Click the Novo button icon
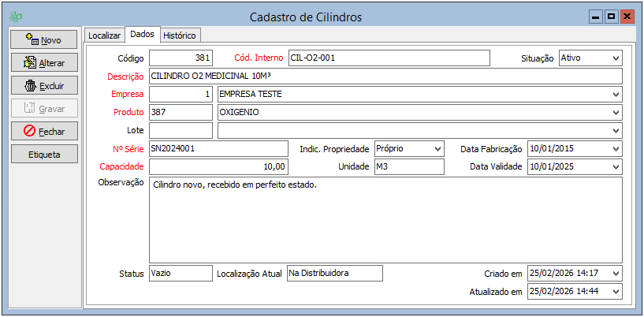Viewport: 644px width, 317px height. click(x=32, y=39)
